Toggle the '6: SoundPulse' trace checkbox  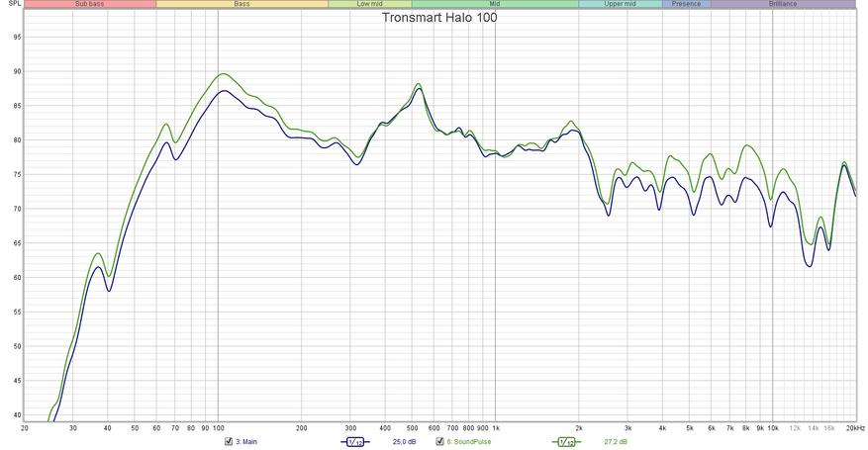[x=440, y=442]
